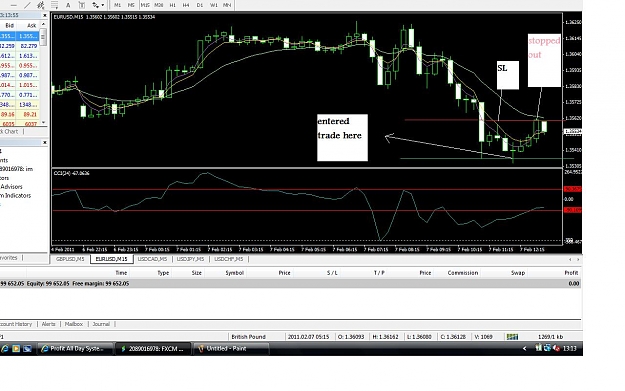Image resolution: width=625 pixels, height=391 pixels.
Task: Click the balance and equity summary row
Action: 290,283
